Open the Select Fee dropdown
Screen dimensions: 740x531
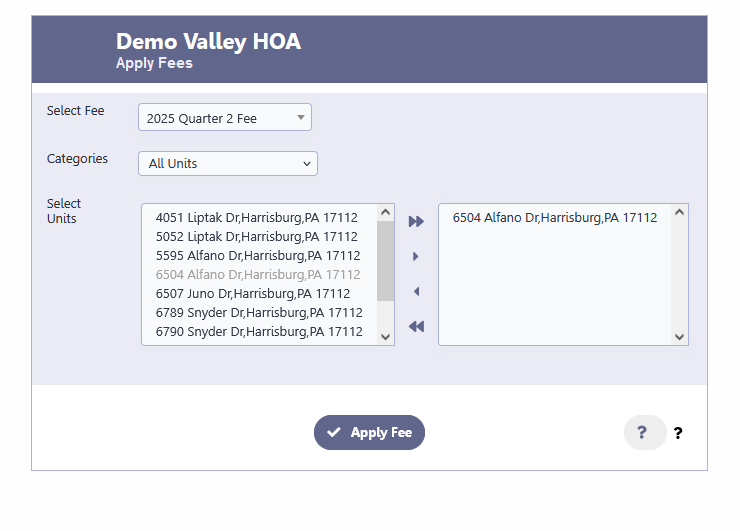point(225,117)
